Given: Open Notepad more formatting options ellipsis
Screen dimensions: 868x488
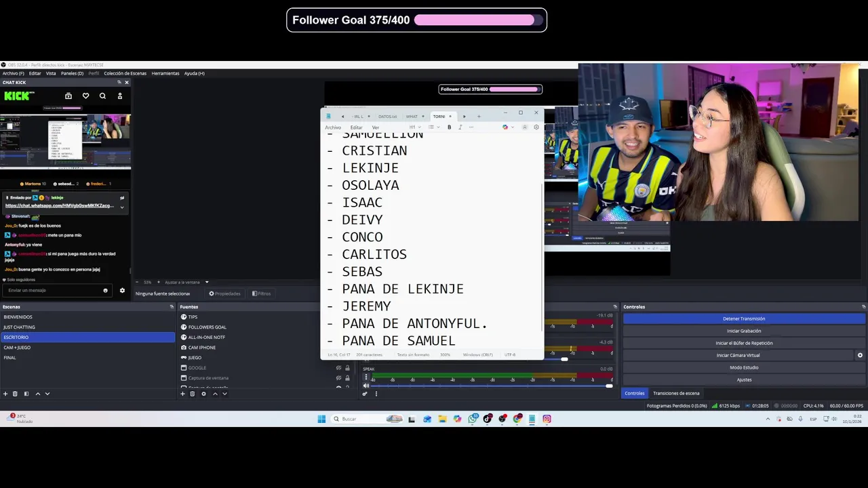Looking at the screenshot, I should (471, 127).
